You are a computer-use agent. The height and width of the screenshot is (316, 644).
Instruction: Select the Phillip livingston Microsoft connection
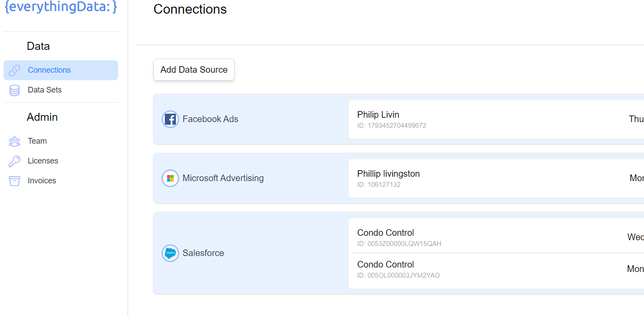(388, 174)
